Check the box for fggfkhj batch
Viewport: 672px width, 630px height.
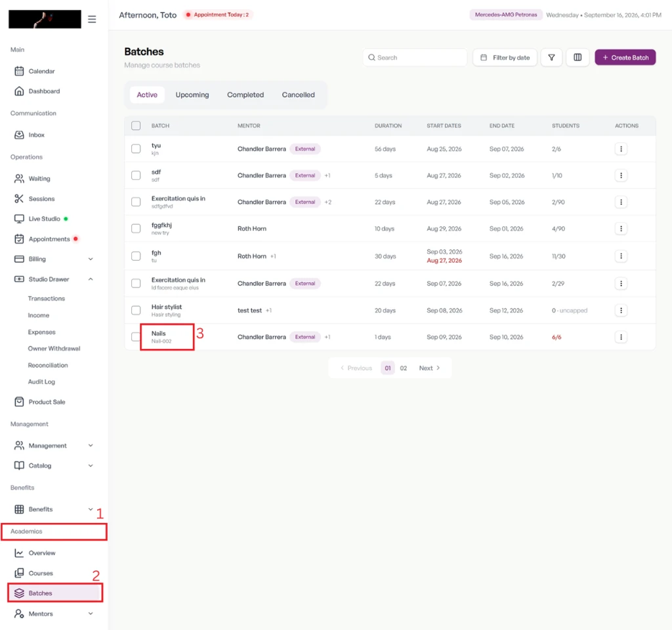pos(136,228)
